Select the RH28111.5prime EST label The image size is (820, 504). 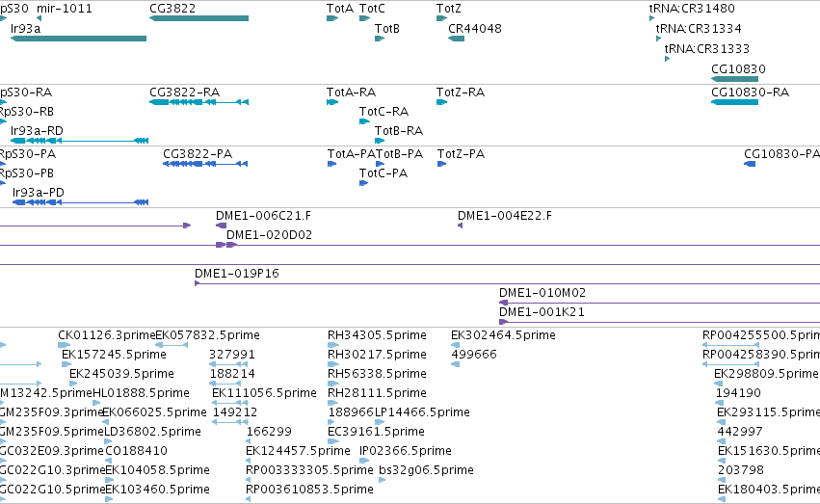(x=377, y=392)
